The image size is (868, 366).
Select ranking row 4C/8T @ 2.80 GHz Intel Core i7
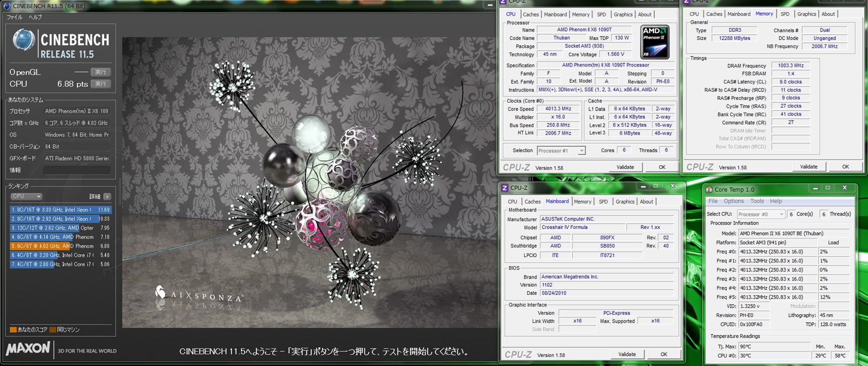point(61,264)
